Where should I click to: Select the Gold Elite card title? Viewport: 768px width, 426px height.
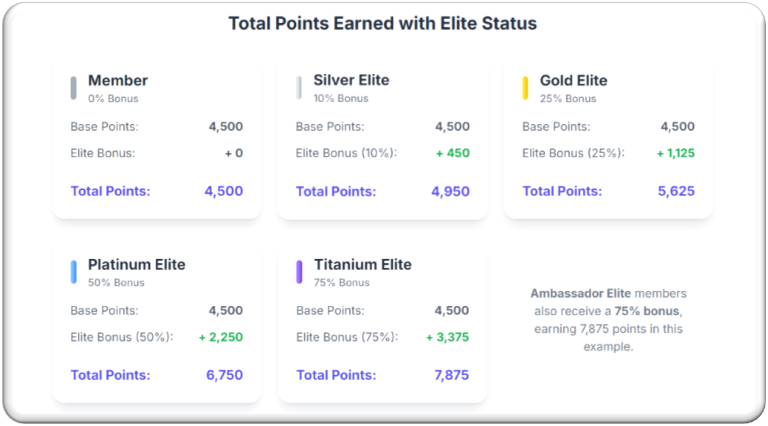(x=573, y=80)
